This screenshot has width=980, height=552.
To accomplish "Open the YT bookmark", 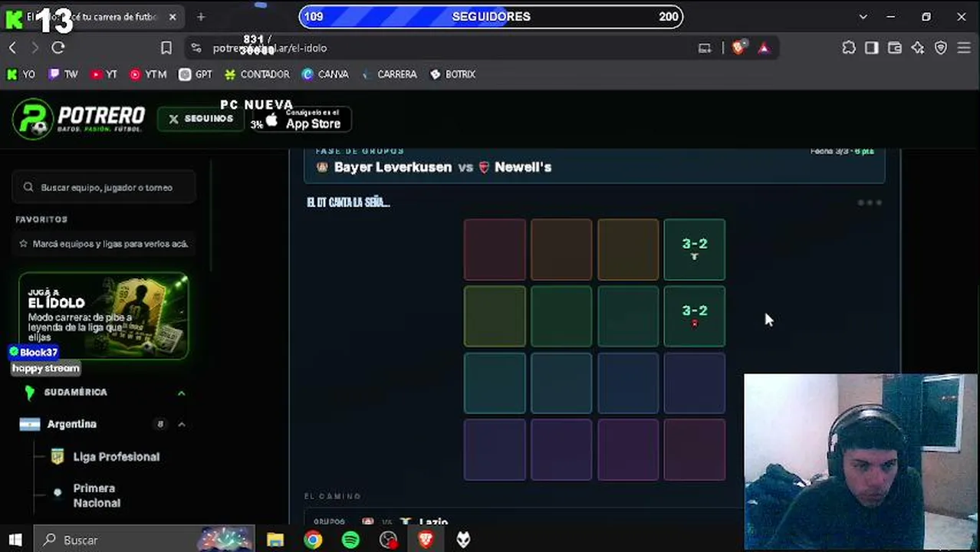I will (x=104, y=74).
